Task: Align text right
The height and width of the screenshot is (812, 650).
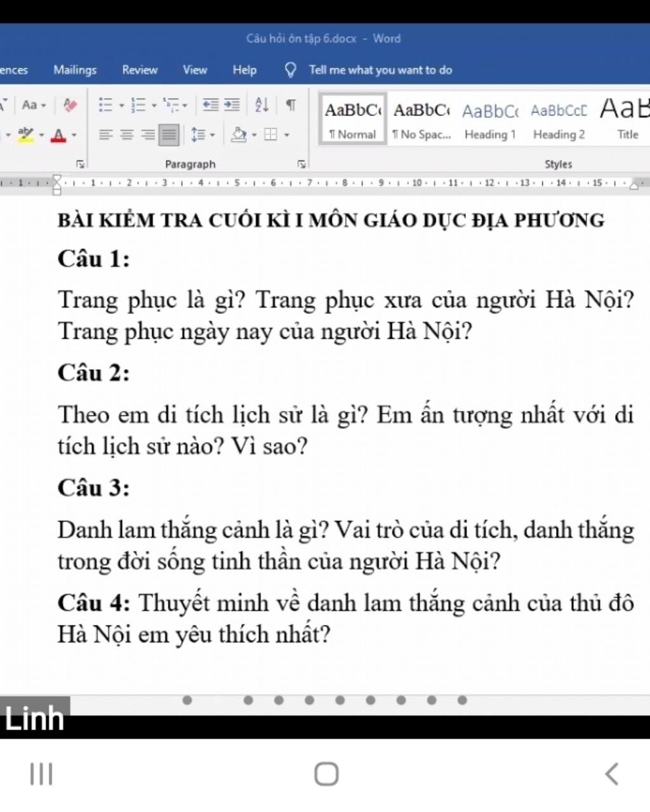Action: point(148,134)
